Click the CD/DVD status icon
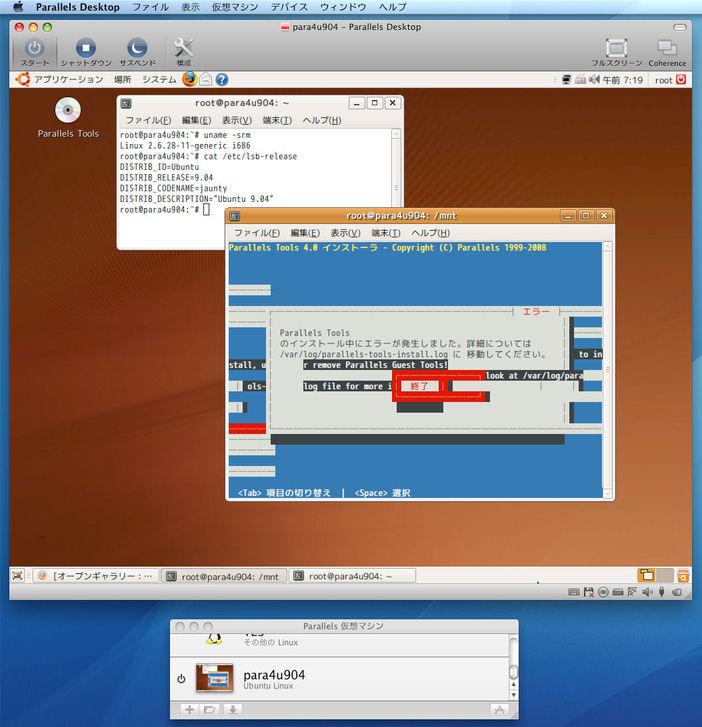Image resolution: width=702 pixels, height=727 pixels. [x=603, y=592]
